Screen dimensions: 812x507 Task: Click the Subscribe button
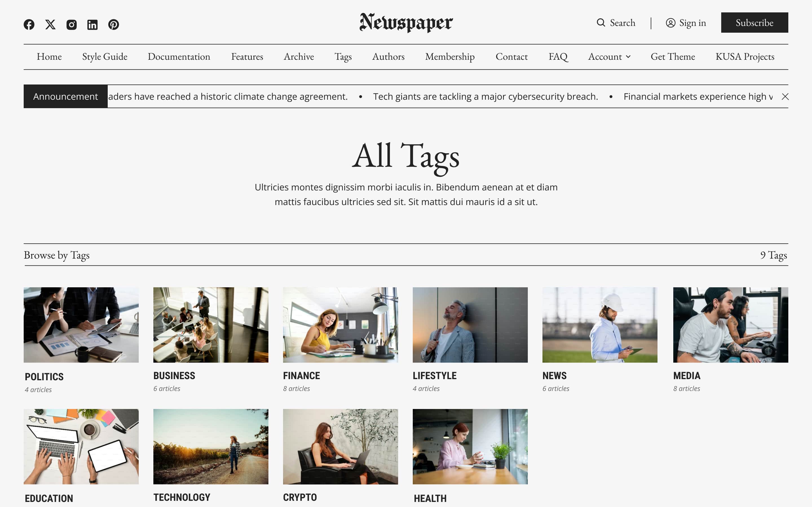(754, 23)
